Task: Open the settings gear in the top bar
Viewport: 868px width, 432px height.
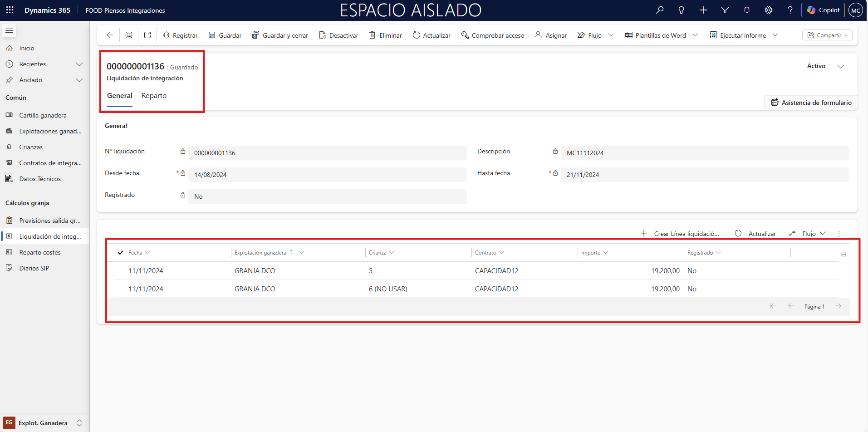Action: tap(769, 10)
